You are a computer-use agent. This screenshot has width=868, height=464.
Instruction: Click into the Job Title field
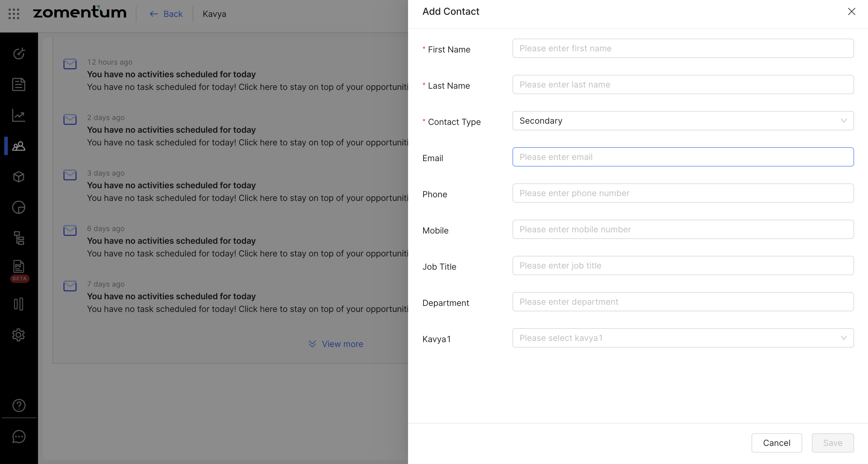683,266
